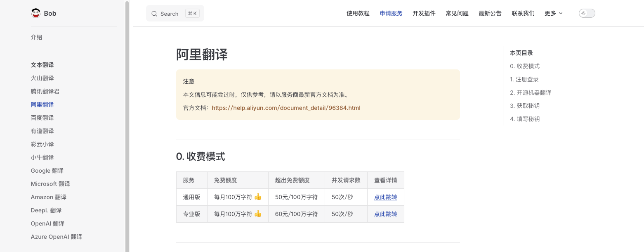Viewport: 644px width, 252px height.
Task: Select 彩云小译 in the sidebar
Action: [42, 144]
